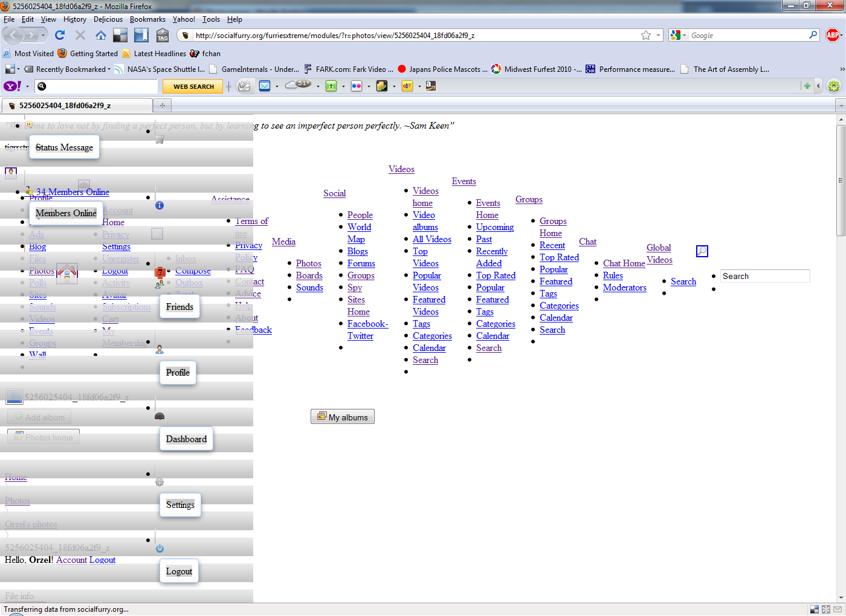Click the eBay toolbar icon

(x=407, y=86)
